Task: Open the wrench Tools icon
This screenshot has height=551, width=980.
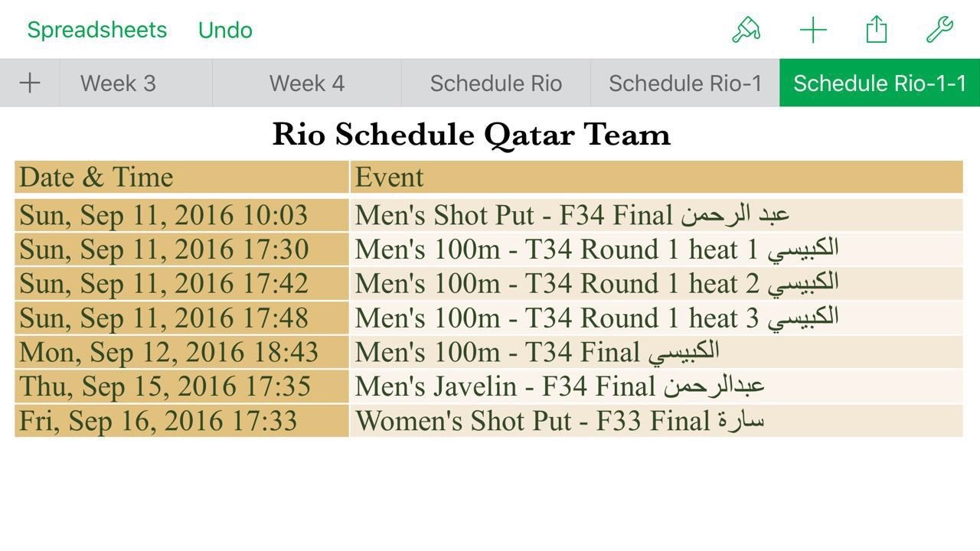Action: click(x=939, y=30)
